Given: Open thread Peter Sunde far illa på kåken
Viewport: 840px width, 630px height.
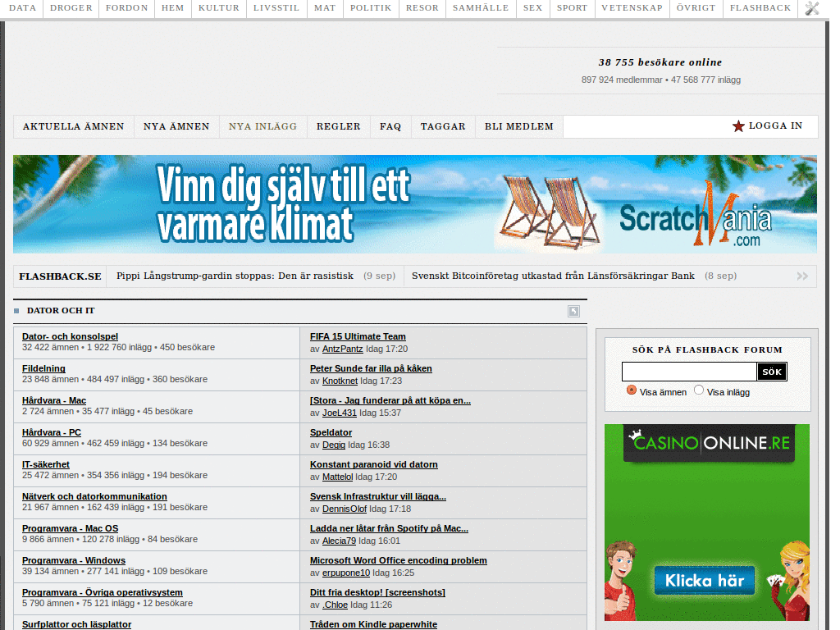Looking at the screenshot, I should (x=371, y=368).
